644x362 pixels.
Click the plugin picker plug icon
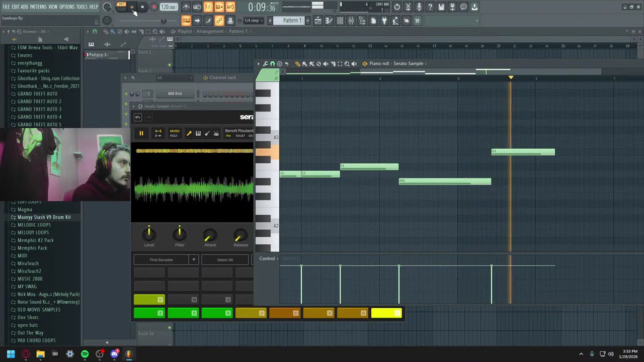(x=384, y=21)
